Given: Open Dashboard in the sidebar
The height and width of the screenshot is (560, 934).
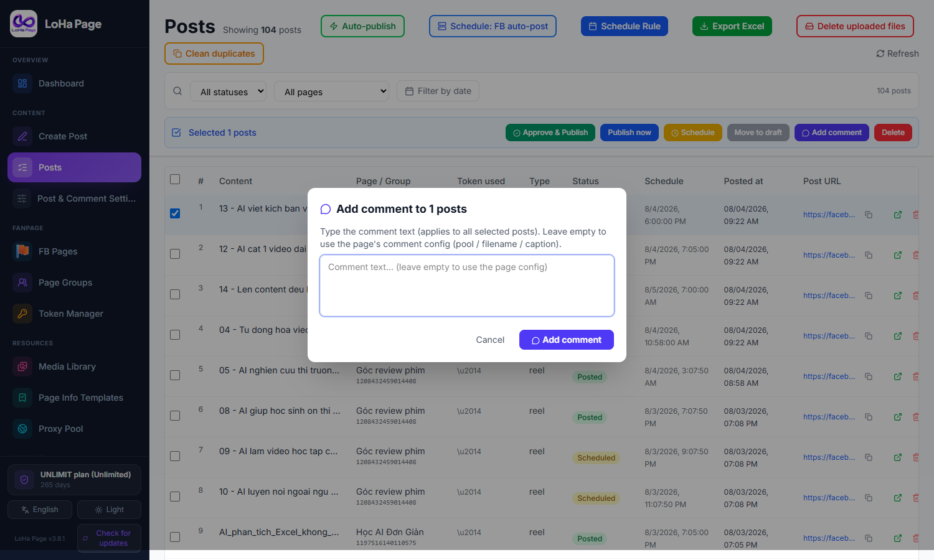Looking at the screenshot, I should pos(74,83).
